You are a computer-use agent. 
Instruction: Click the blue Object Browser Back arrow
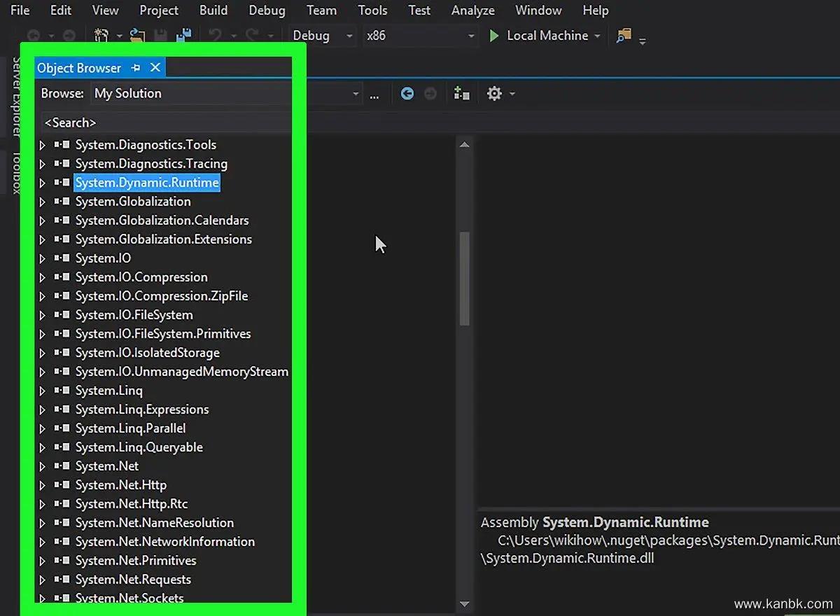pyautogui.click(x=407, y=94)
